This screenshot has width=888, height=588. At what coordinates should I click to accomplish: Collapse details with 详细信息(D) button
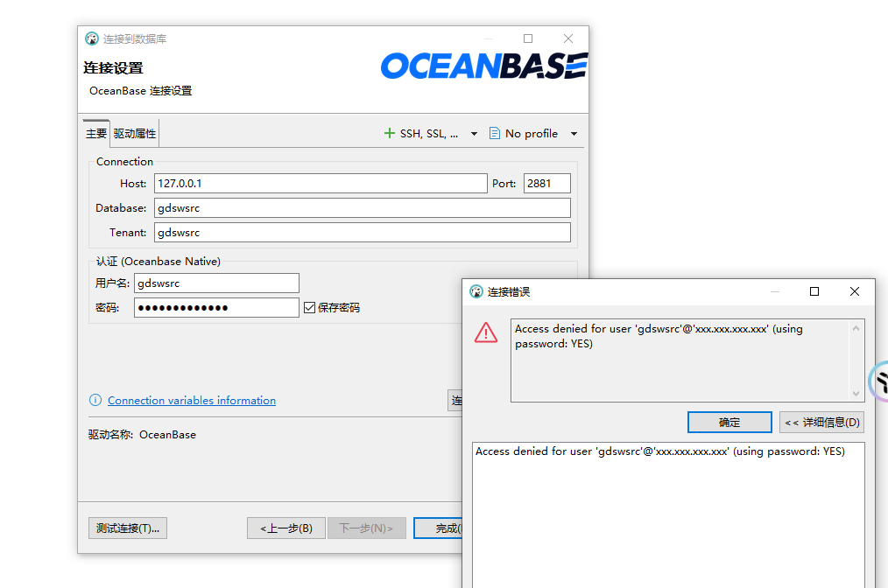[x=821, y=423]
